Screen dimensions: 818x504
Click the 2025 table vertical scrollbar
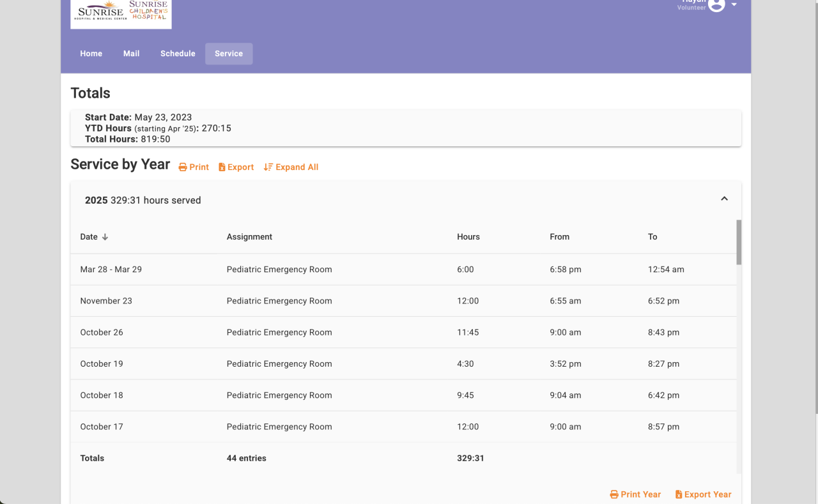pos(739,242)
